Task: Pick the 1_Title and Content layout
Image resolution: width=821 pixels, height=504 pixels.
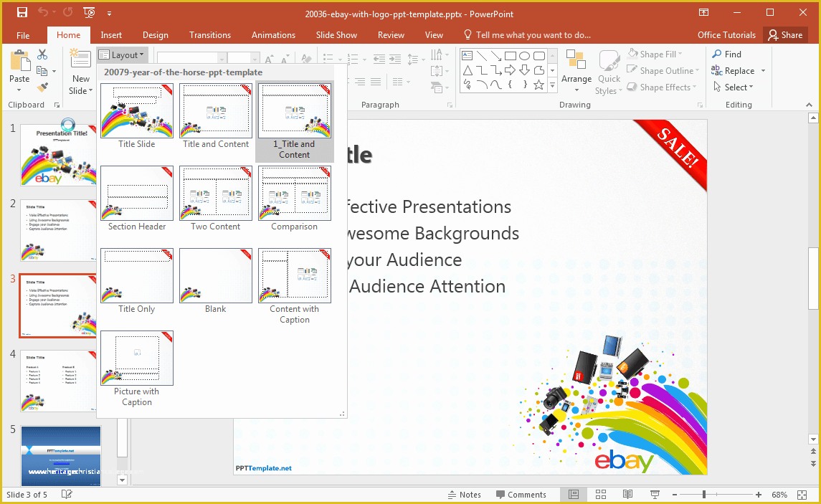Action: (294, 121)
